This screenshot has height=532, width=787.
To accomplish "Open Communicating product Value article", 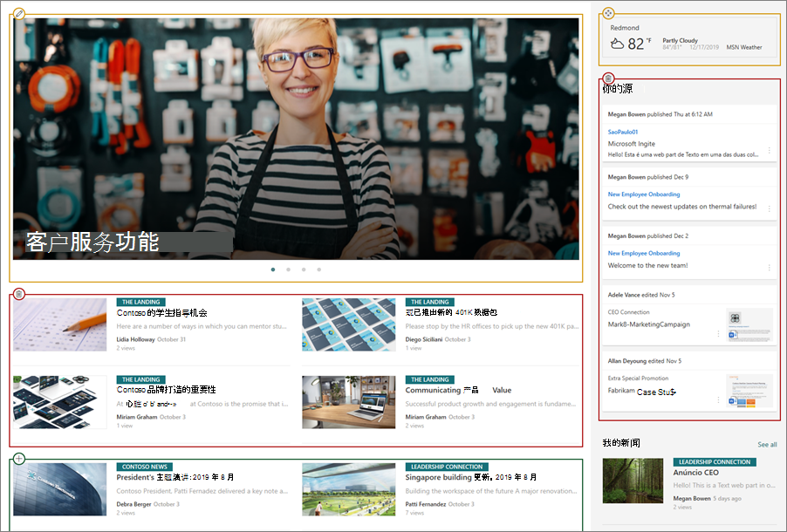I will click(458, 390).
